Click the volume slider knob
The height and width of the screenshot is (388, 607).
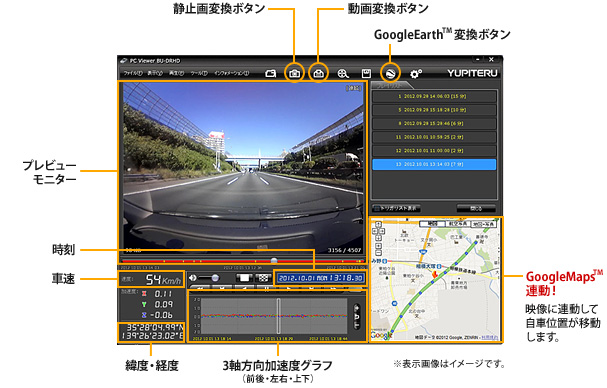215,278
